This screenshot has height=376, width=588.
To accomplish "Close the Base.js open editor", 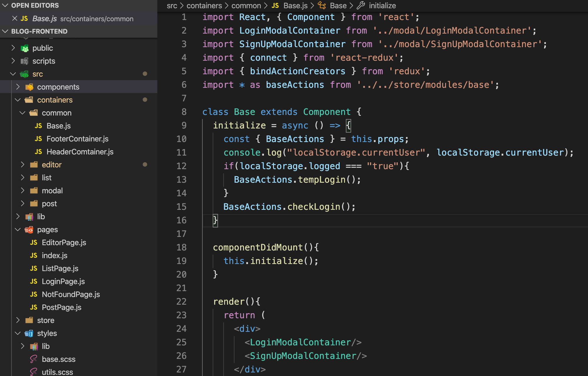I will pos(14,19).
